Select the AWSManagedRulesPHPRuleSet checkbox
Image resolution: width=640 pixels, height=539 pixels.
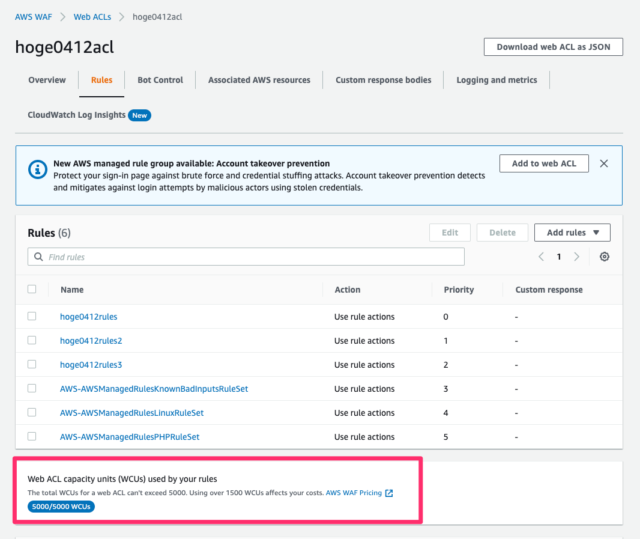pyautogui.click(x=32, y=437)
